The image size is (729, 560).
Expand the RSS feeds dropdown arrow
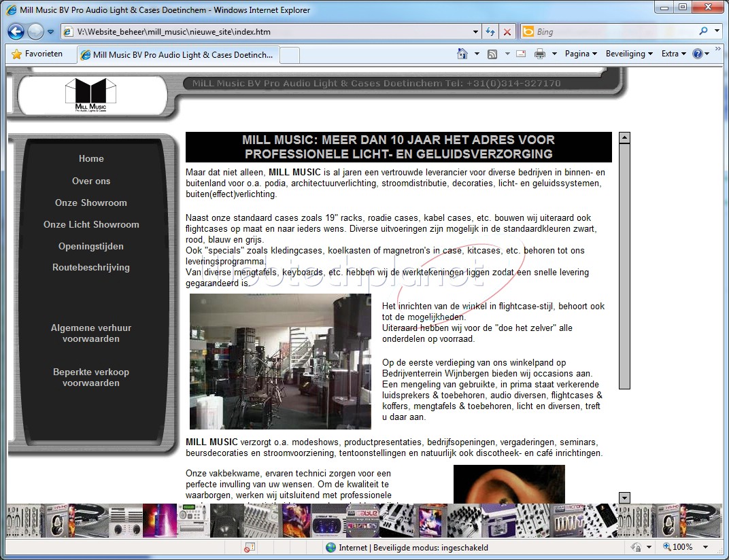(x=507, y=54)
